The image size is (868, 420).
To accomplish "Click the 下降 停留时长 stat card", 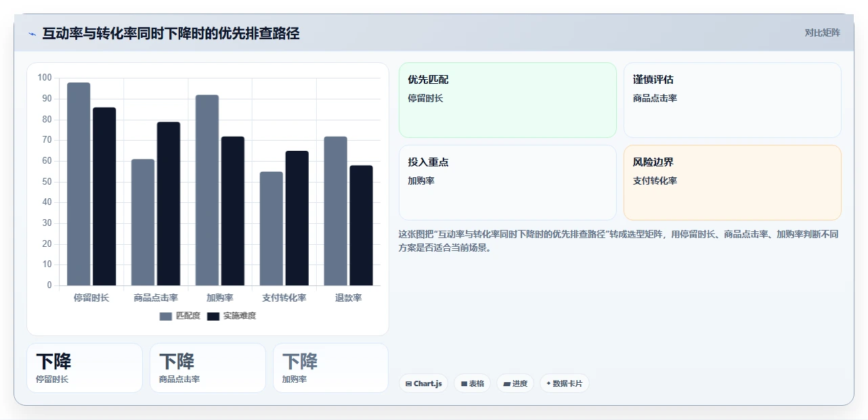I will click(85, 368).
